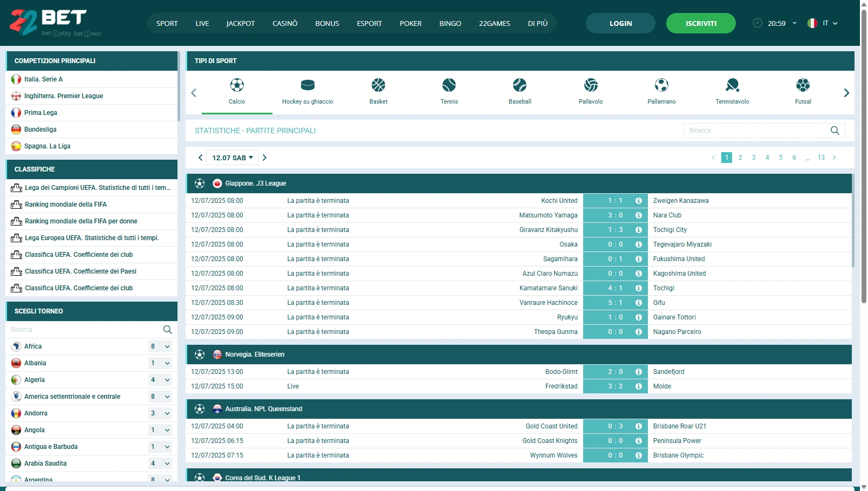Open the LIVE menu item

point(202,23)
